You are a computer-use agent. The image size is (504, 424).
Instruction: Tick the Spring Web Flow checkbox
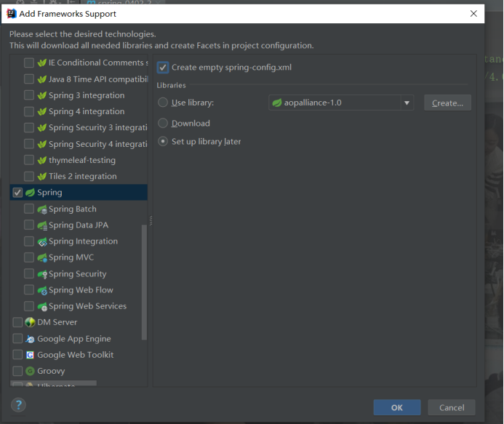29,289
